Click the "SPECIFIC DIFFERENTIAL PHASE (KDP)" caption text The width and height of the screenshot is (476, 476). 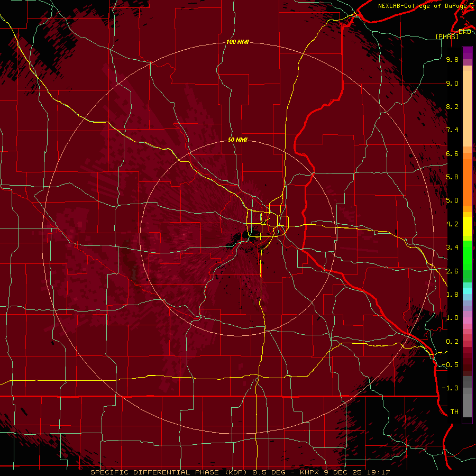click(170, 472)
